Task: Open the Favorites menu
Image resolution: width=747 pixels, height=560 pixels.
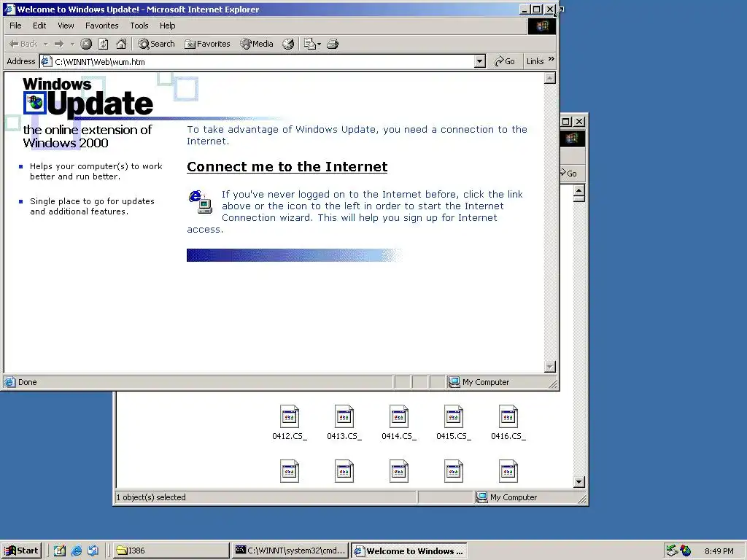Action: (102, 26)
